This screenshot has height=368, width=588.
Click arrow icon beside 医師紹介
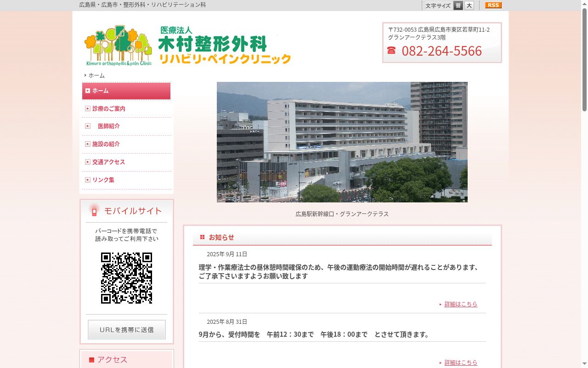tap(88, 126)
